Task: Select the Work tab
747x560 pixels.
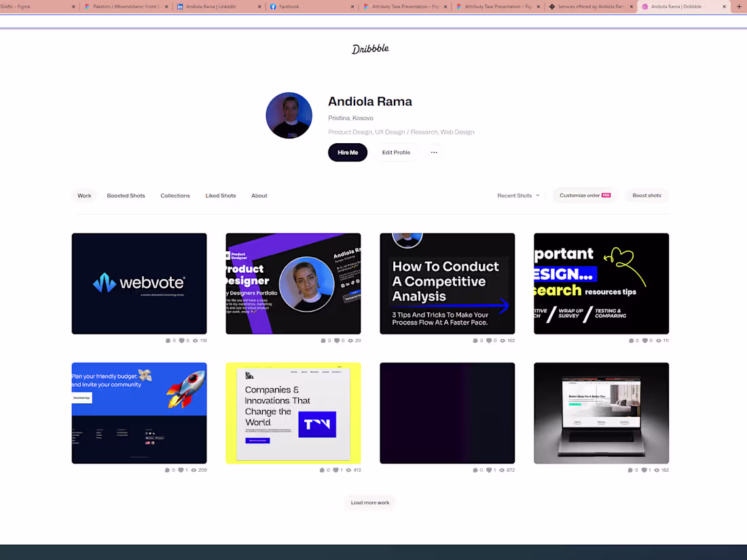Action: pyautogui.click(x=84, y=195)
